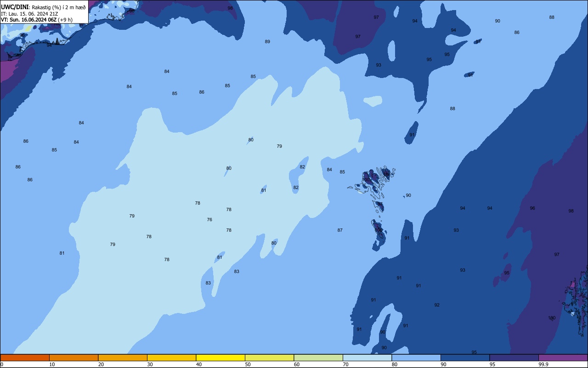Click the 0–10 dark orange legend swatch
Screen dimensions: 588x368
click(25, 357)
